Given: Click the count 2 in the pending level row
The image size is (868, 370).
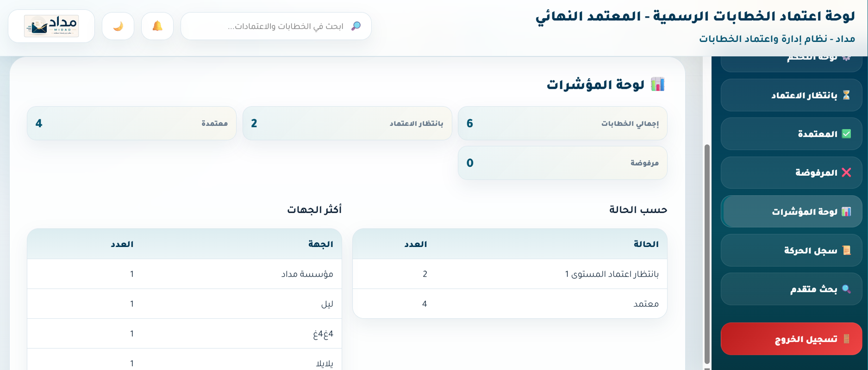Looking at the screenshot, I should (x=425, y=274).
